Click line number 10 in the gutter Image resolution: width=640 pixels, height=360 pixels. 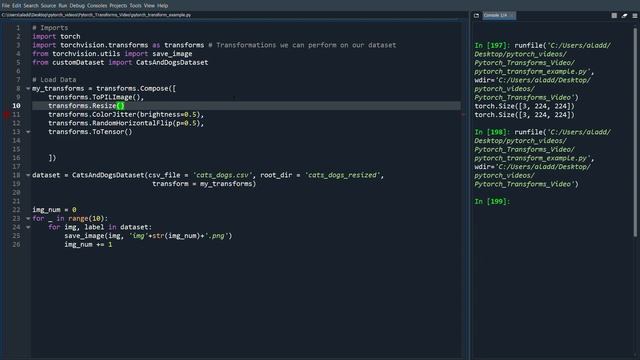tap(16, 106)
